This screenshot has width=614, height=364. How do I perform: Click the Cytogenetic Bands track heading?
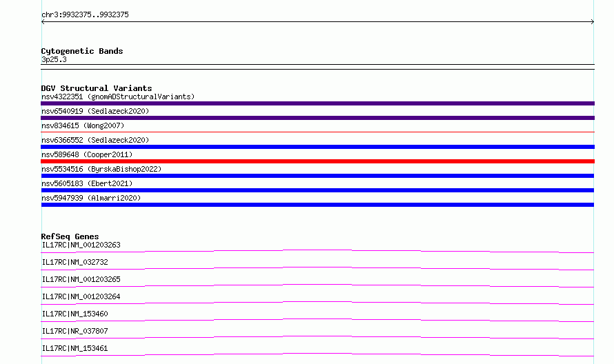click(x=82, y=51)
